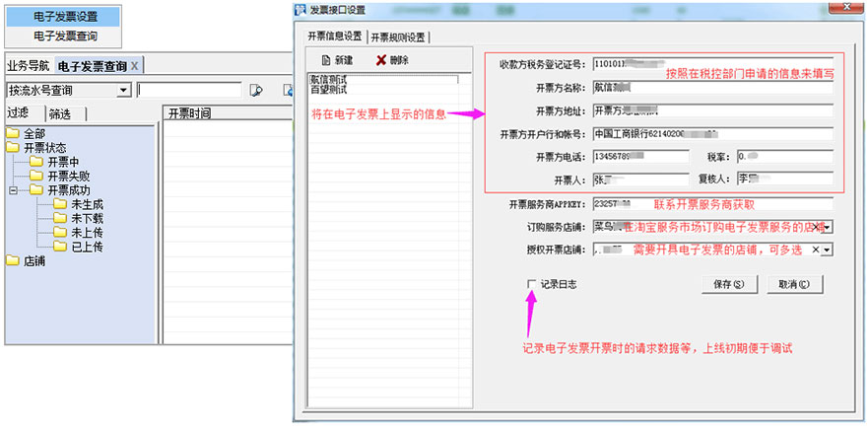This screenshot has height=432, width=868.
Task: Click the folder icon next to 开票成功
Action: click(x=36, y=190)
